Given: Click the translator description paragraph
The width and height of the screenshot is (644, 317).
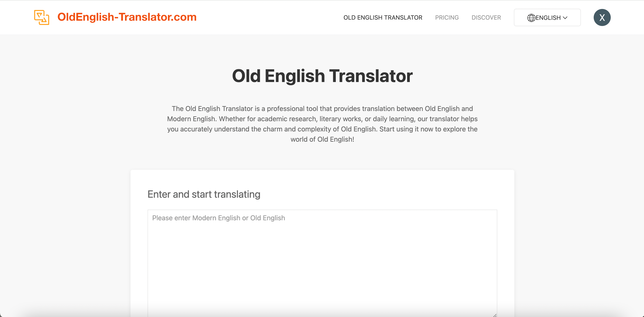Looking at the screenshot, I should pos(322,124).
